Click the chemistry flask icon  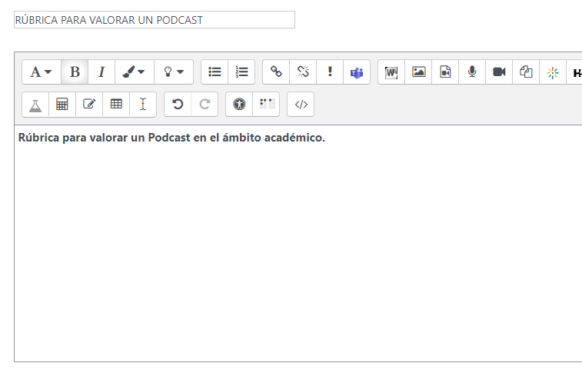point(35,104)
